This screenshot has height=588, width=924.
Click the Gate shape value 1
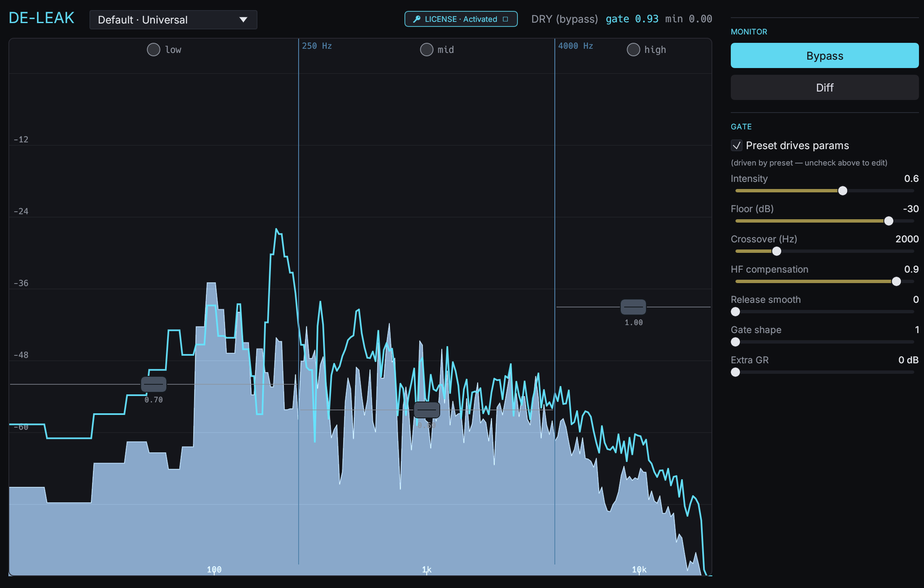click(x=917, y=330)
